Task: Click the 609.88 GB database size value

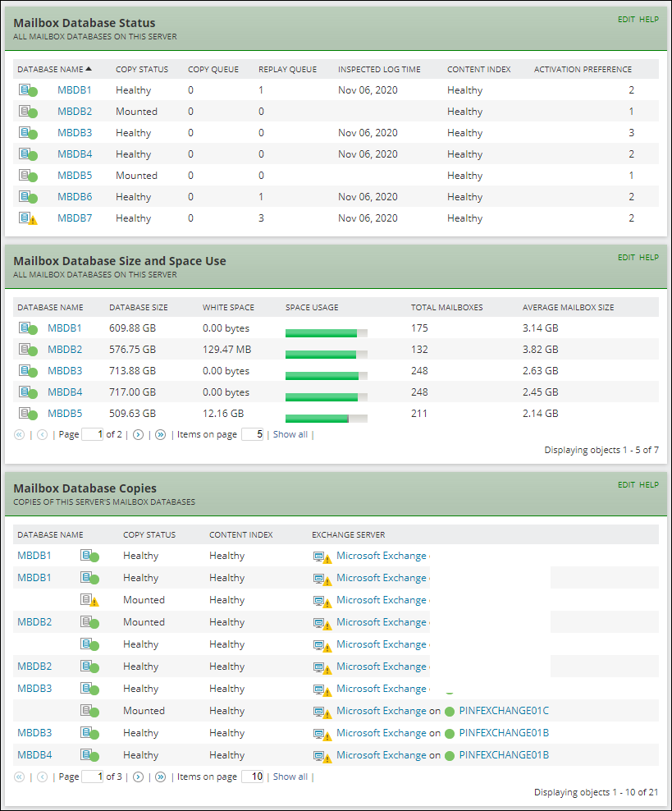Action: [x=132, y=328]
